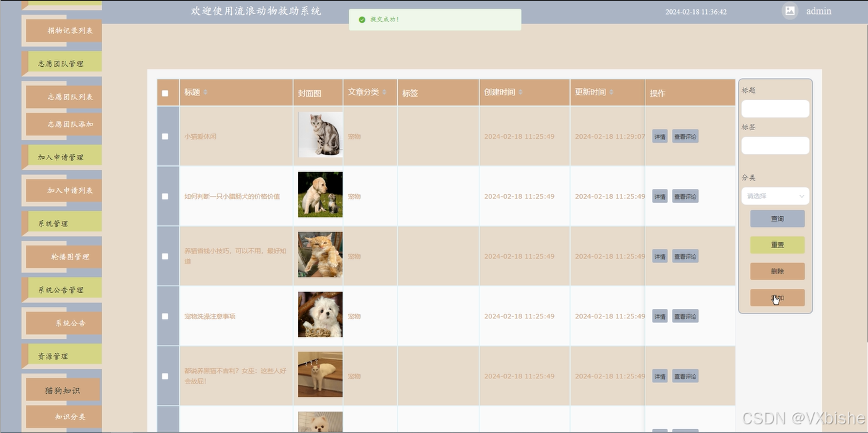Image resolution: width=868 pixels, height=433 pixels.
Task: Click the 删除 delete button
Action: point(777,272)
